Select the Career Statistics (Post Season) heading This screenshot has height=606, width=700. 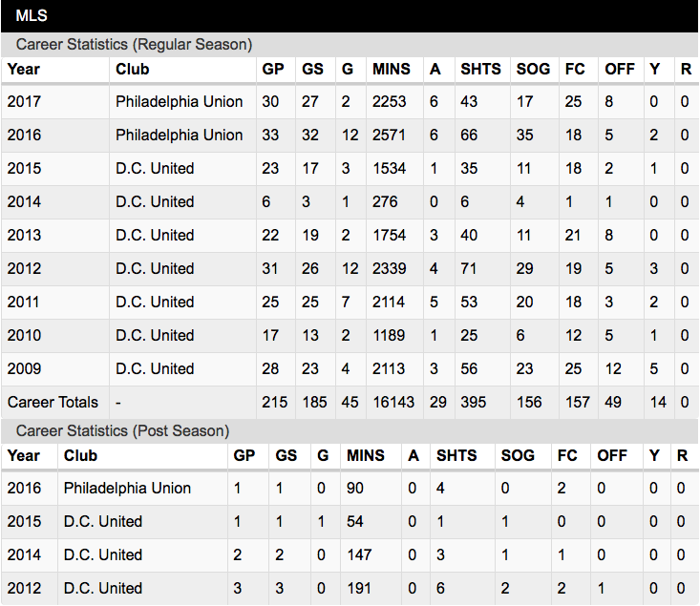pyautogui.click(x=122, y=431)
